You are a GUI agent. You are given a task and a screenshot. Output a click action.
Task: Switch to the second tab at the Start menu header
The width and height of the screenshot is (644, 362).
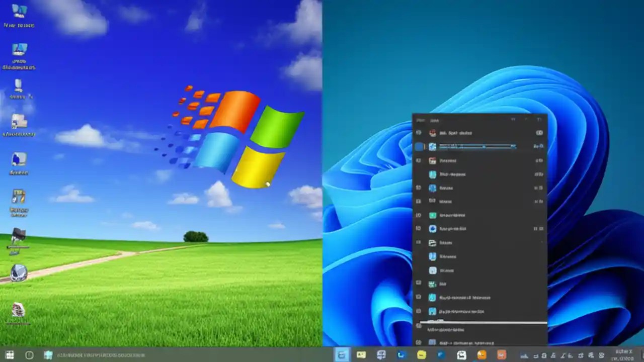click(x=434, y=121)
